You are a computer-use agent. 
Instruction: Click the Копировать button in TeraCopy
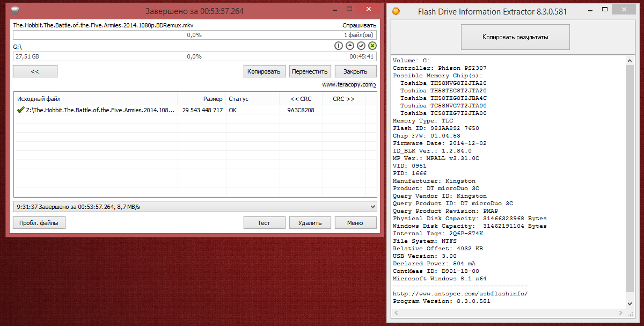(264, 71)
